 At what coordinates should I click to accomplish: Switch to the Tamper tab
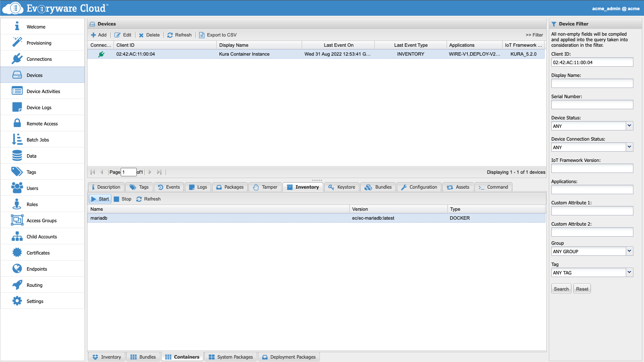265,187
